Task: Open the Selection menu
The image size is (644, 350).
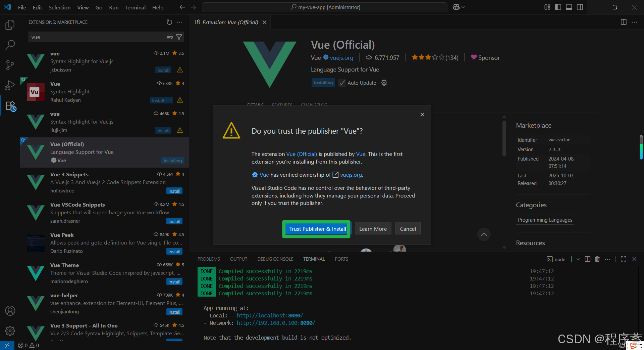Action: click(x=59, y=7)
